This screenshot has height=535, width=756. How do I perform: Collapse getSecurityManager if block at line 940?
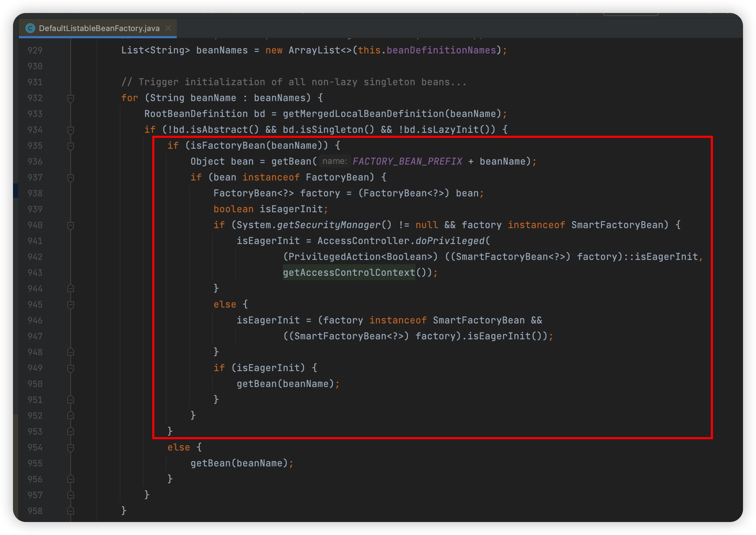click(x=71, y=225)
